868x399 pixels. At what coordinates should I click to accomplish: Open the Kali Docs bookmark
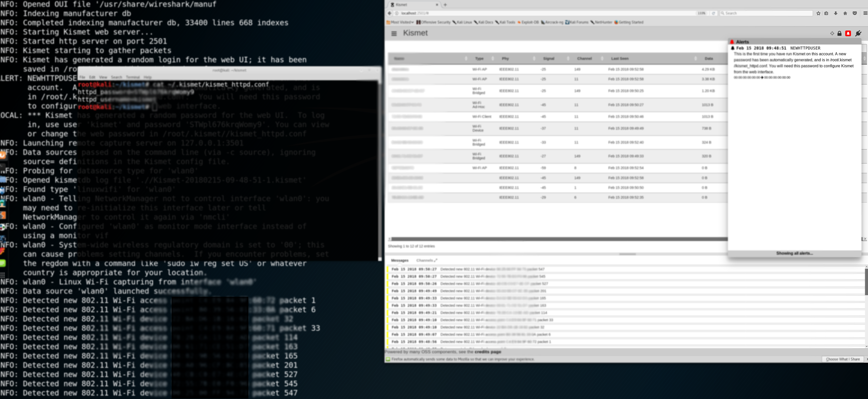[x=484, y=22]
